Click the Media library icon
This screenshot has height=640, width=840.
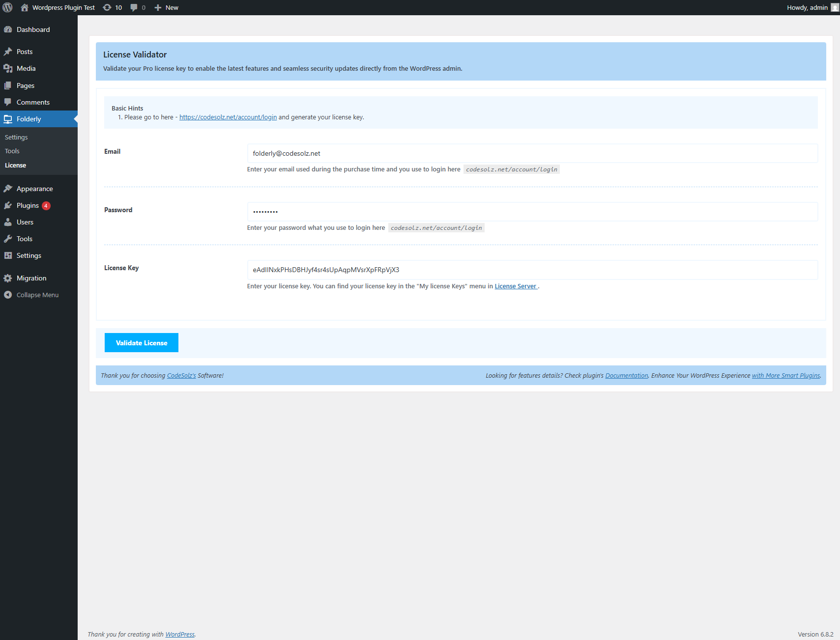point(8,68)
